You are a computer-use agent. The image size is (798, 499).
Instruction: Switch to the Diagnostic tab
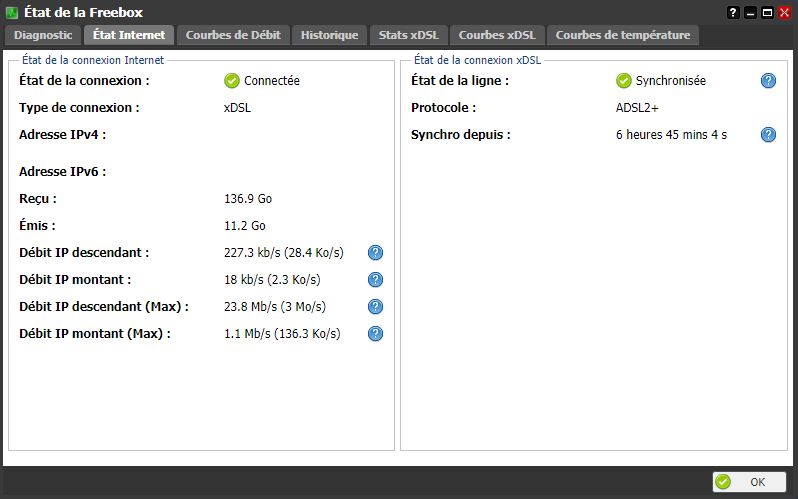point(43,35)
